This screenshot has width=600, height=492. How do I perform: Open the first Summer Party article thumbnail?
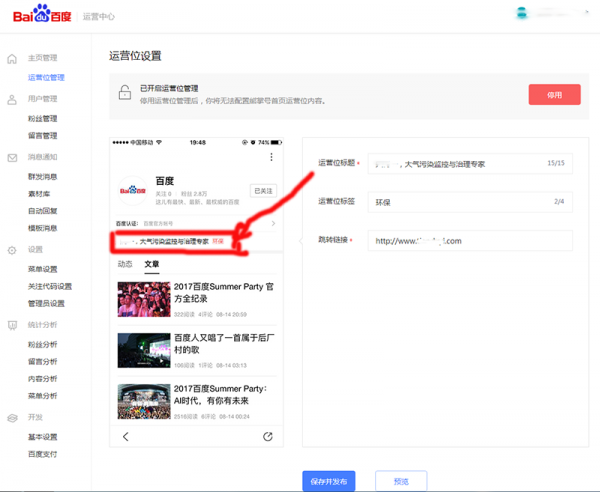pyautogui.click(x=143, y=299)
